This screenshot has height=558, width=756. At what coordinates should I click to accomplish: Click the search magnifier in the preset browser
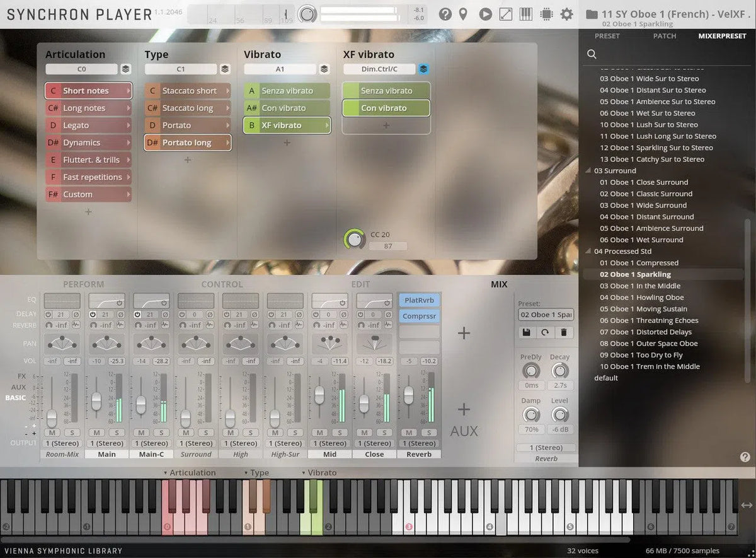tap(592, 54)
